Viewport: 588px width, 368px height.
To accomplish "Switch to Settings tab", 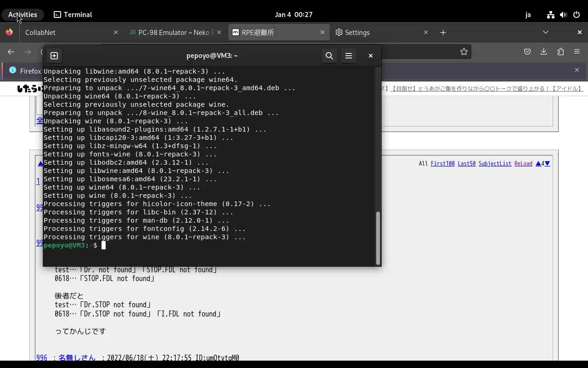I will (x=381, y=33).
